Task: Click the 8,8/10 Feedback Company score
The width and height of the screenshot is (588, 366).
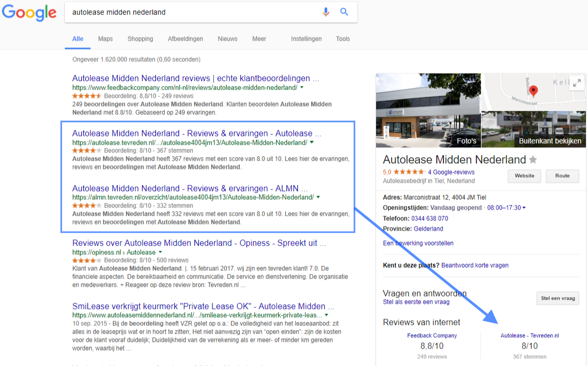Action: (x=432, y=346)
